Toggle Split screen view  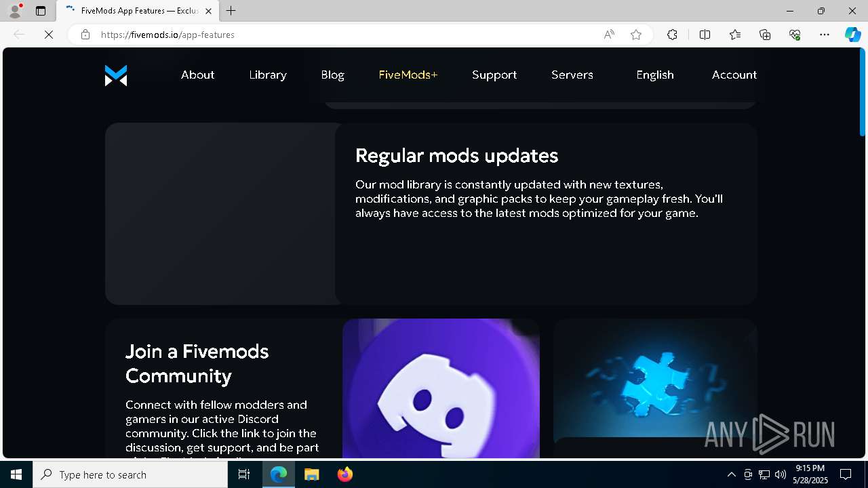tap(705, 35)
